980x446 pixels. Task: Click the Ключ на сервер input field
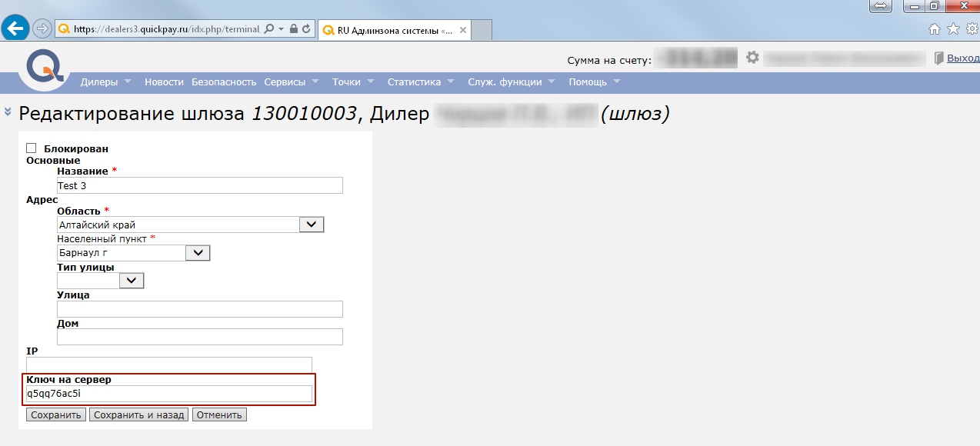pos(169,394)
